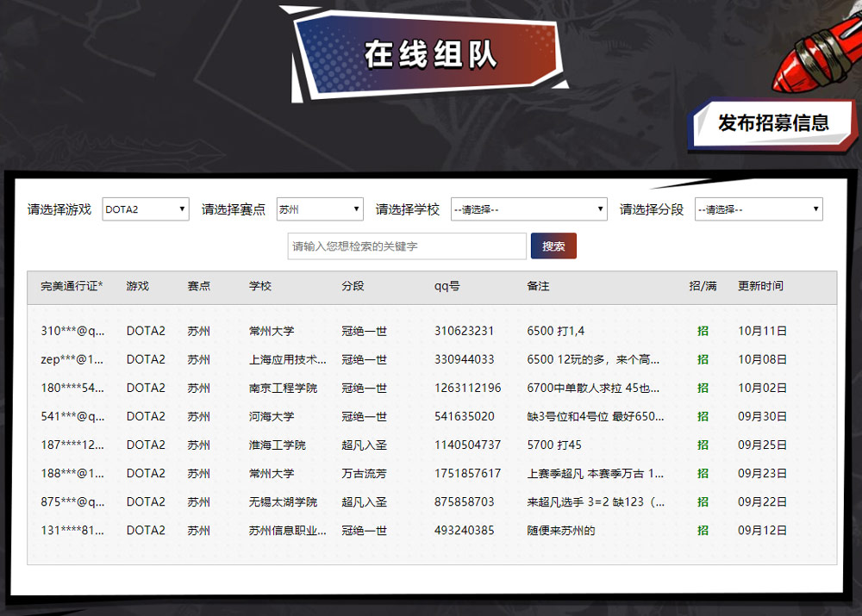Click the 更新时间 column header
This screenshot has height=616, width=862.
759,286
